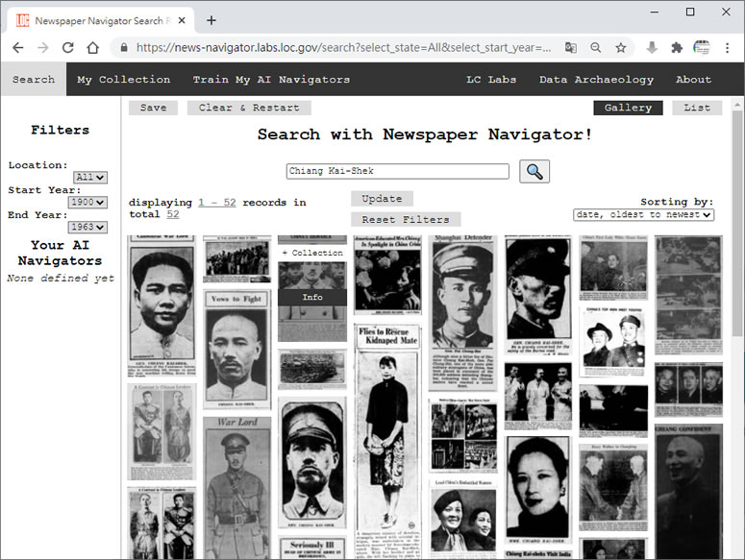Click the Chiang Kai-Shek search field

pyautogui.click(x=398, y=171)
